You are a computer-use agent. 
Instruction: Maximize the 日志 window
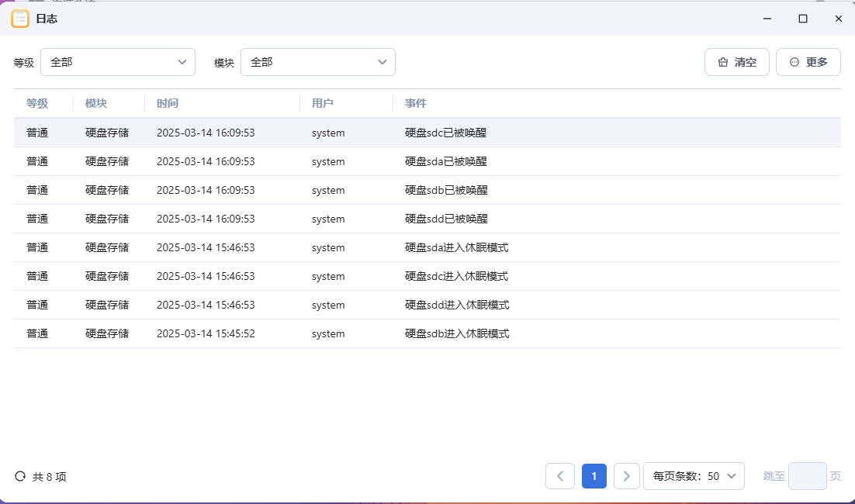(803, 19)
